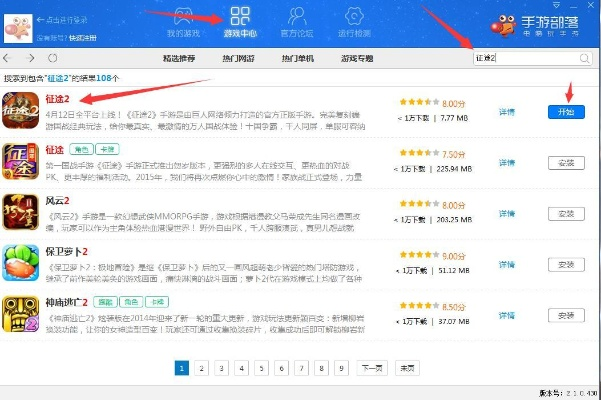Image resolution: width=601 pixels, height=400 pixels.
Task: View 详情 details for 征途
Action: (x=507, y=163)
